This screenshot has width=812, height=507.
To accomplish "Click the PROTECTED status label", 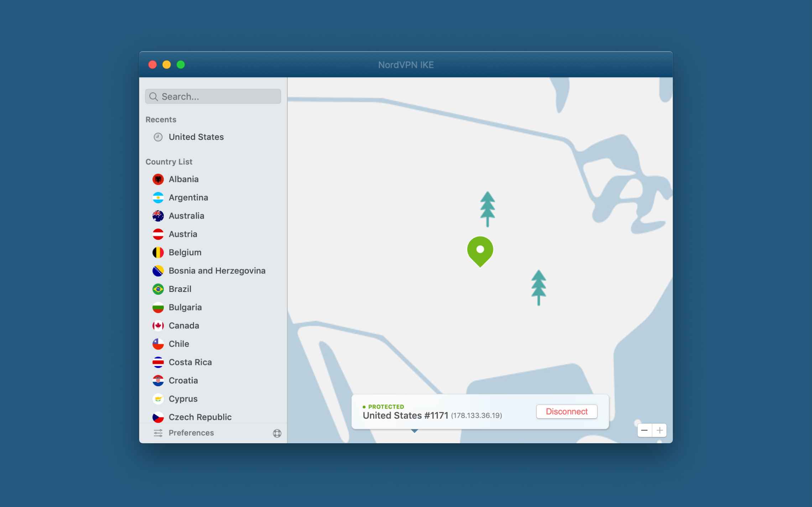I will tap(386, 407).
